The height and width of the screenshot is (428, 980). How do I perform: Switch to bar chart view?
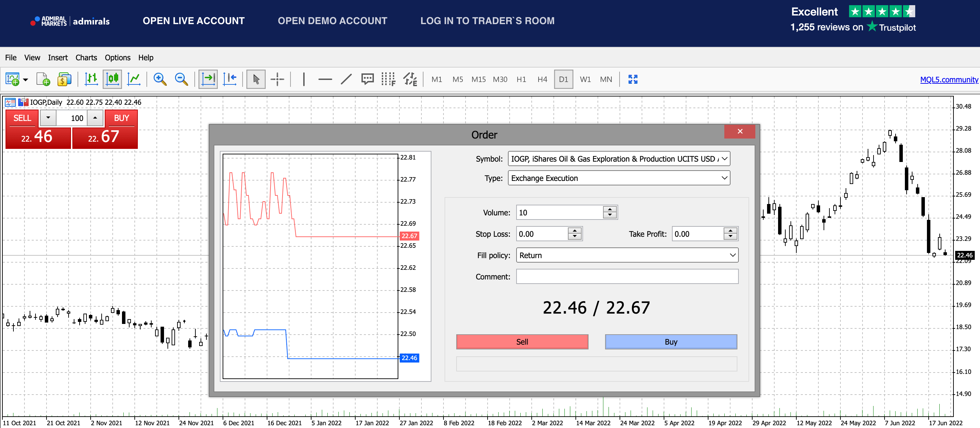coord(91,80)
